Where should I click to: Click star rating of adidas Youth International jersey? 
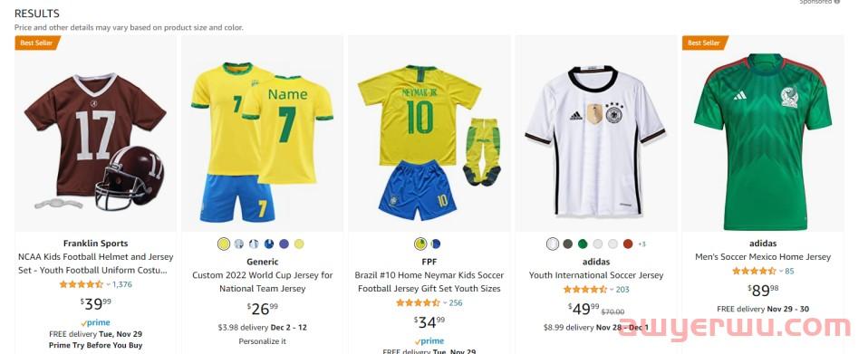coord(585,290)
